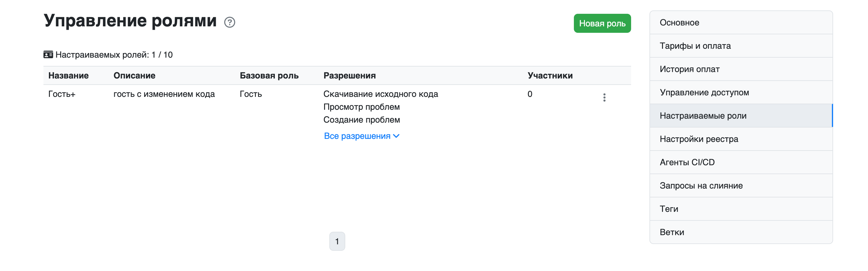
Task: Open Агенты CI/CD settings
Action: [741, 162]
